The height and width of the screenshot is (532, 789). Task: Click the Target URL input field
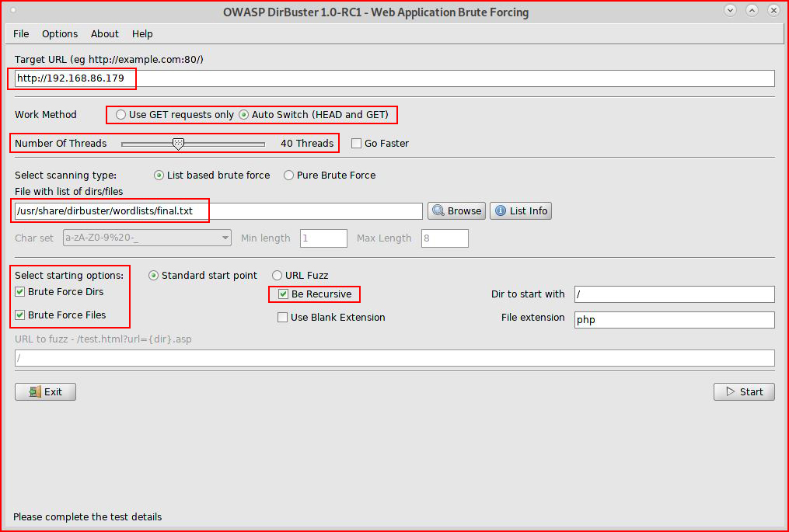pyautogui.click(x=395, y=78)
